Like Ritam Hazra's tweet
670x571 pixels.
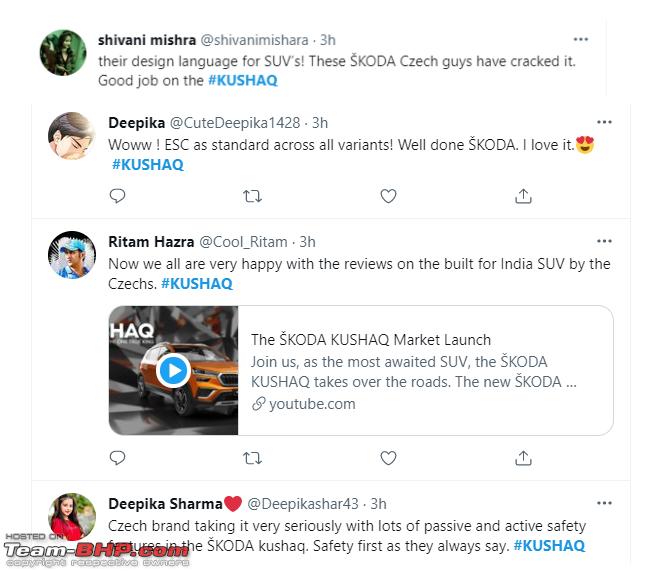click(x=388, y=458)
